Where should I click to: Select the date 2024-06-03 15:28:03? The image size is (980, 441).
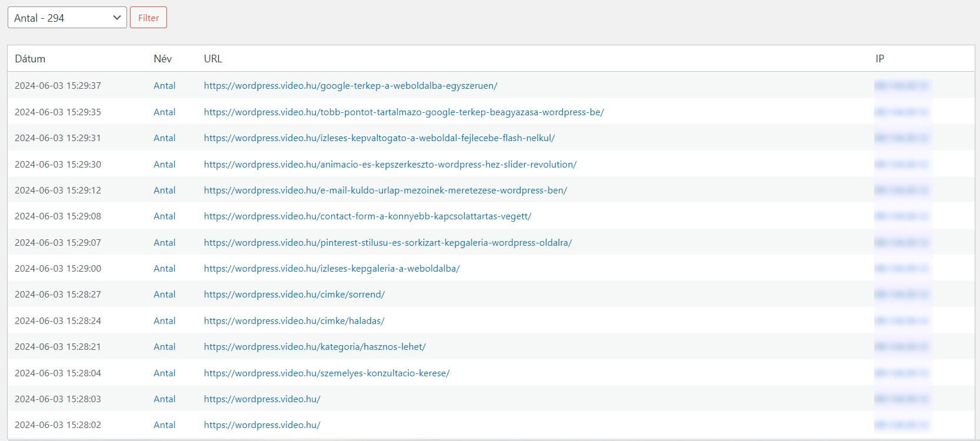coord(58,399)
